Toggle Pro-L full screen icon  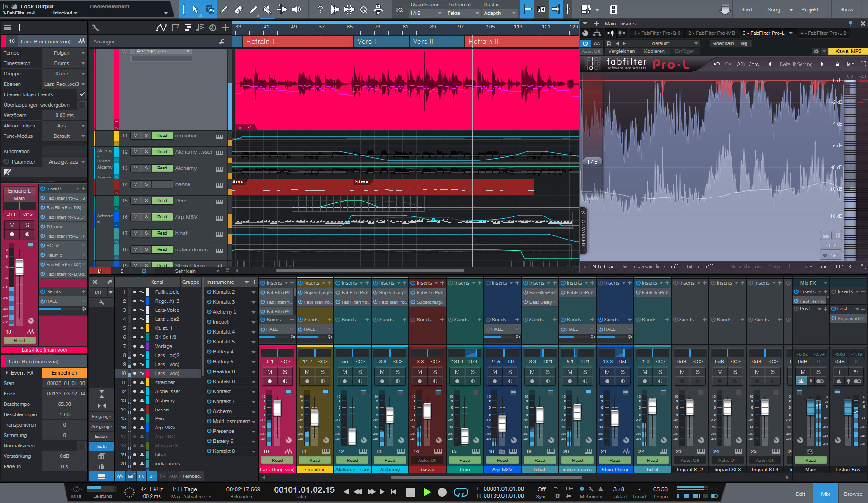pyautogui.click(x=863, y=64)
